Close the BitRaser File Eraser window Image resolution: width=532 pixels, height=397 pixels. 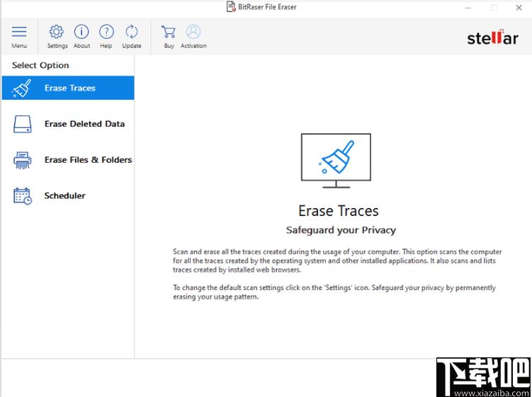(519, 8)
